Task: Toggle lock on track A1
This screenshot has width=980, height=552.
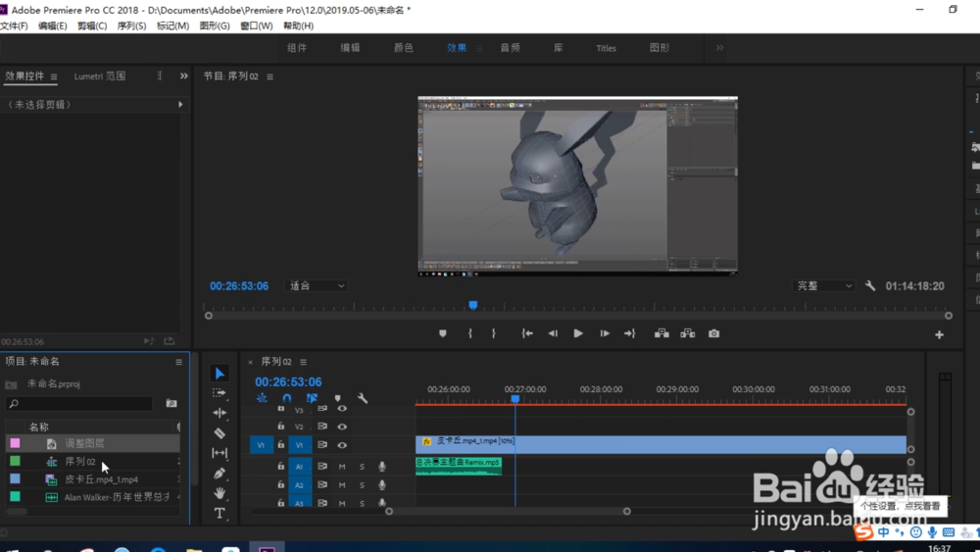Action: pos(280,467)
